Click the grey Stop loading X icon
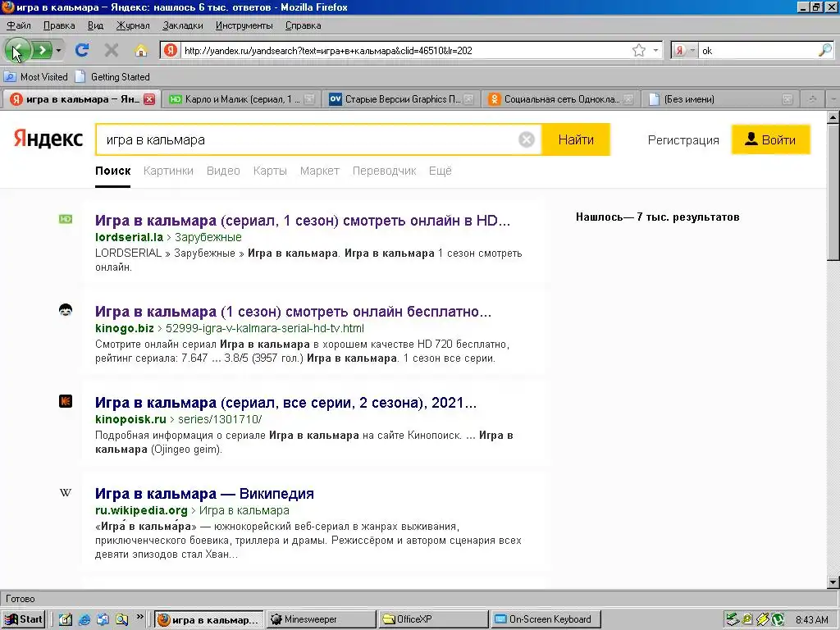 [112, 50]
